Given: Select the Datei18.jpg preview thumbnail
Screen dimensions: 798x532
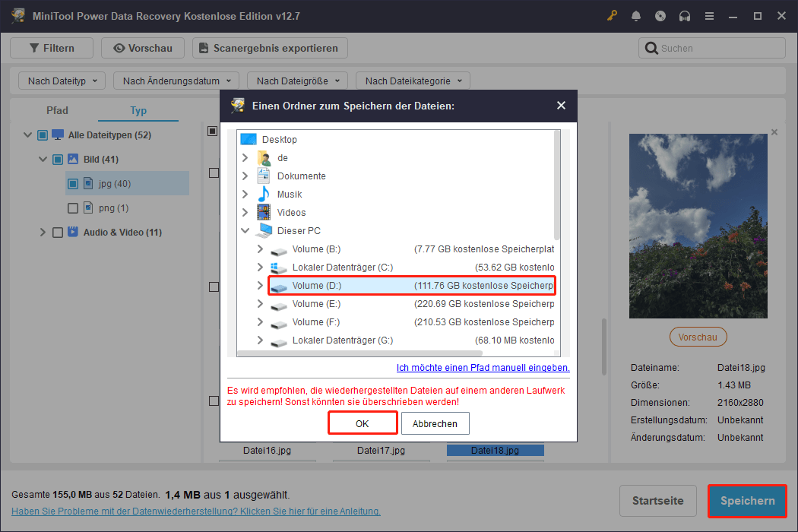Looking at the screenshot, I should pos(495,450).
